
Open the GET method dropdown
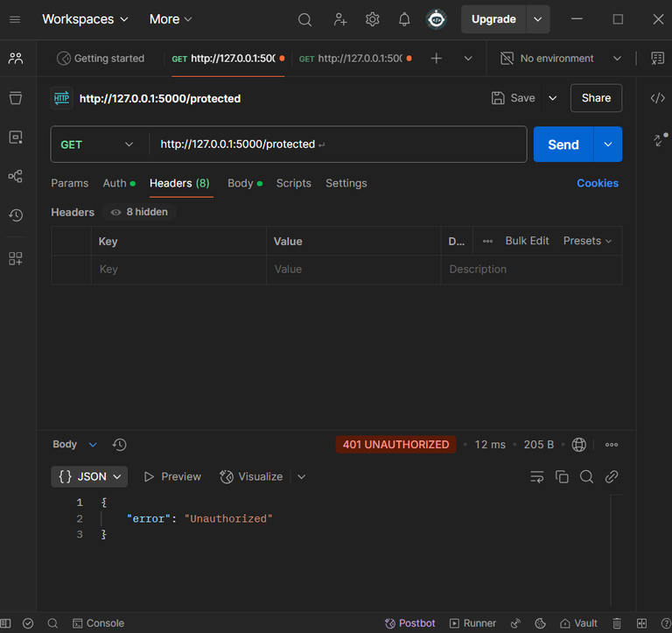tap(98, 144)
